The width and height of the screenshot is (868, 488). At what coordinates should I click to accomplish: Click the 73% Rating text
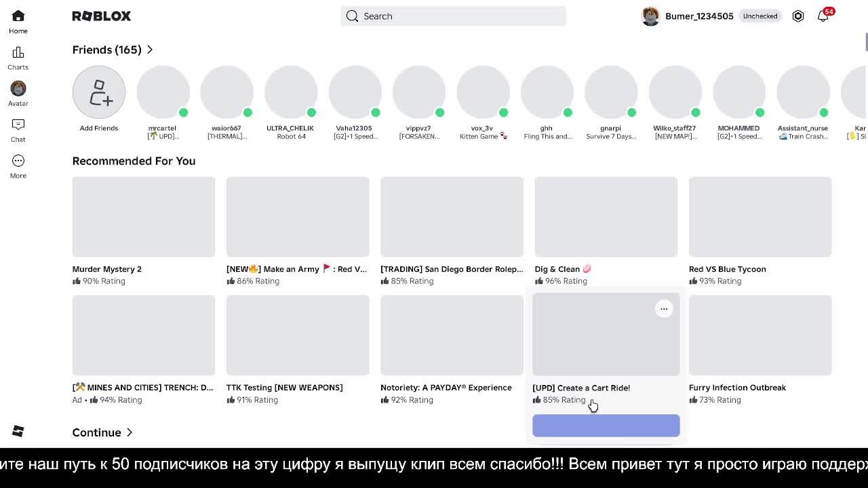tap(720, 400)
